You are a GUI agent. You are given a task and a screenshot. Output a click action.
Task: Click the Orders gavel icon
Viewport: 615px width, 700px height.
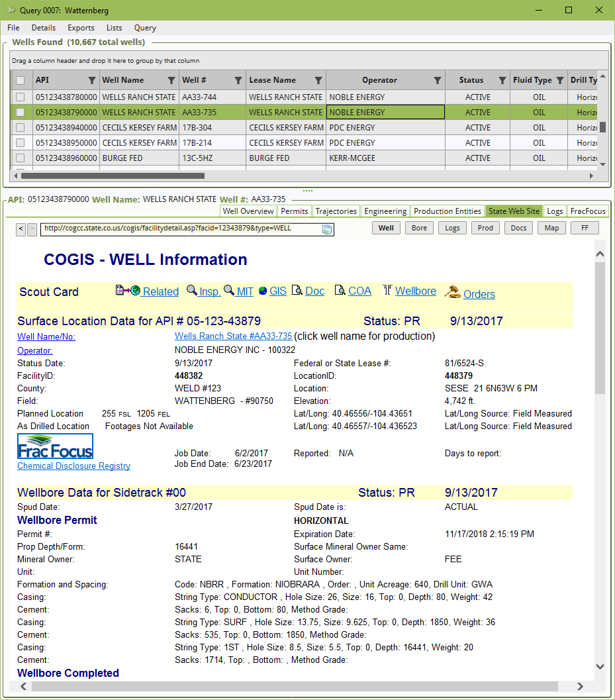coord(453,292)
